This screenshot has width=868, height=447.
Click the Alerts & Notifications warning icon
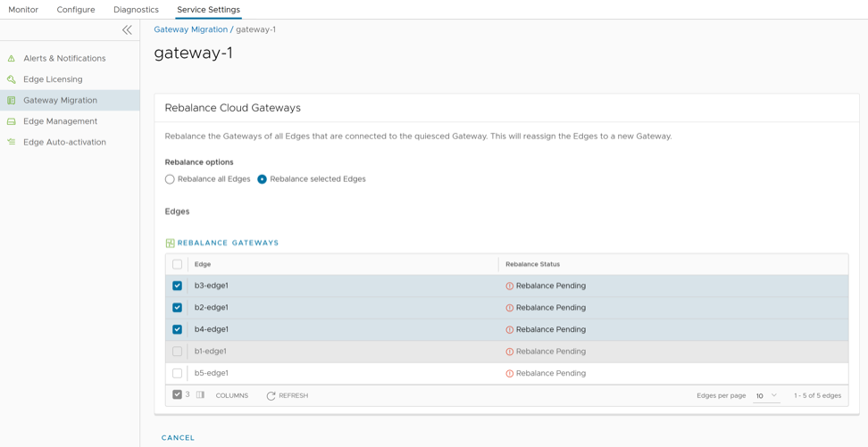12,59
